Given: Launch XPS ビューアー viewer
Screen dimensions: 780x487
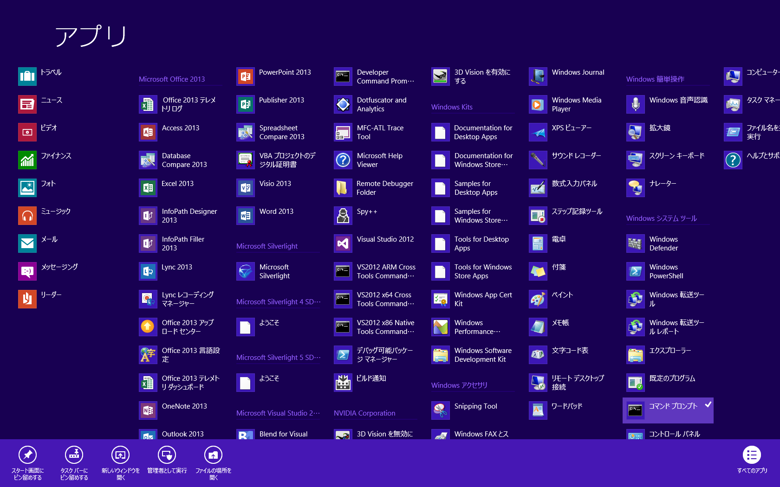Looking at the screenshot, I should tap(560, 132).
